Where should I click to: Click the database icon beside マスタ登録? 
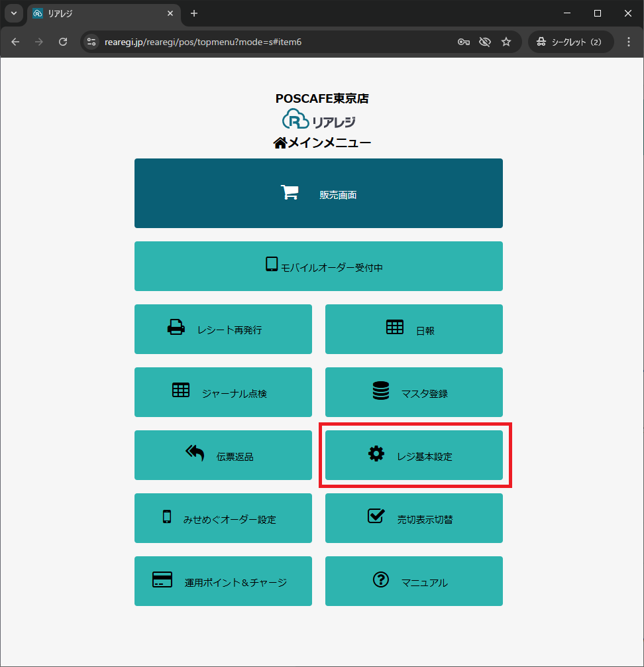381,391
